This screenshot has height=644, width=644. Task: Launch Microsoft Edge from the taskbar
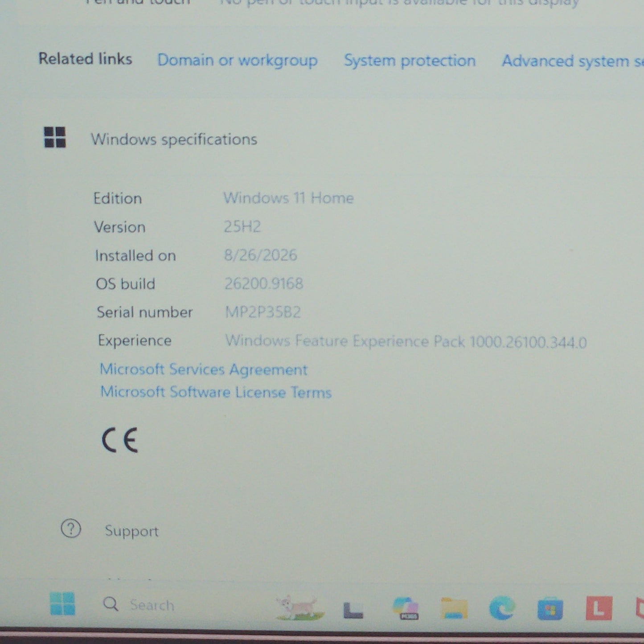click(502, 608)
